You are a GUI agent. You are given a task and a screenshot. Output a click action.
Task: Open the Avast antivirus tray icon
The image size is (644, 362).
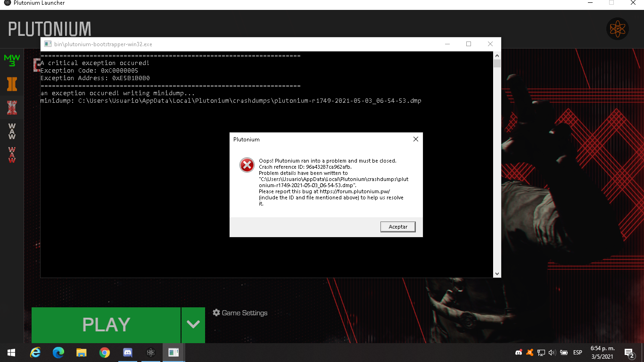pyautogui.click(x=530, y=353)
